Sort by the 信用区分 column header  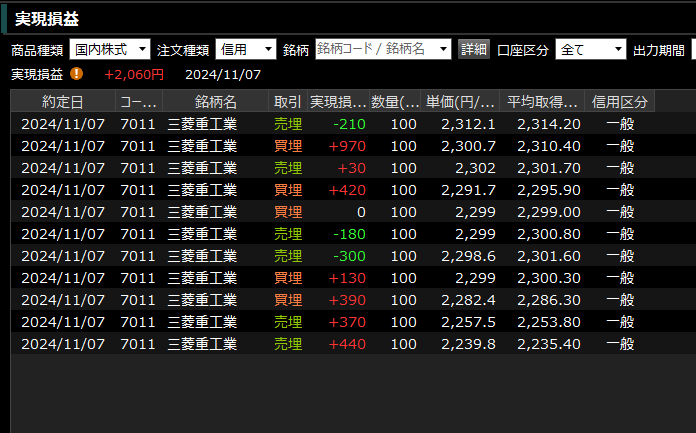pos(620,102)
